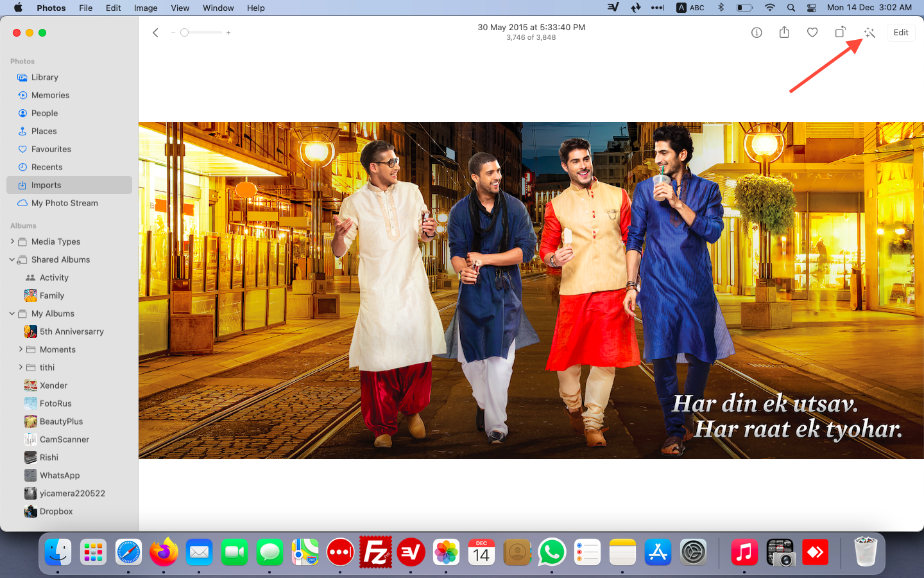The height and width of the screenshot is (578, 924).
Task: Click the Wi-Fi status icon
Action: (770, 8)
